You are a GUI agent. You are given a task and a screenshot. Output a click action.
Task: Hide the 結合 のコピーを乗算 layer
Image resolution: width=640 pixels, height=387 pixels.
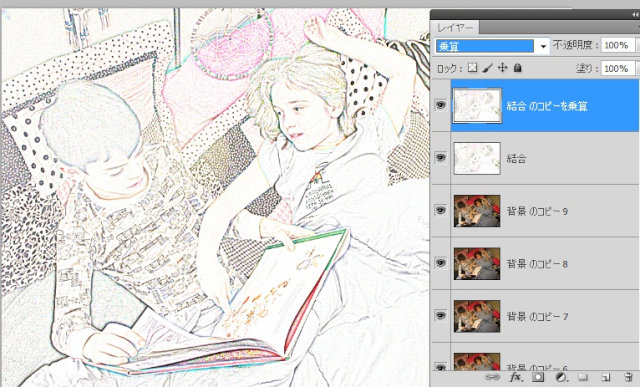[440, 105]
